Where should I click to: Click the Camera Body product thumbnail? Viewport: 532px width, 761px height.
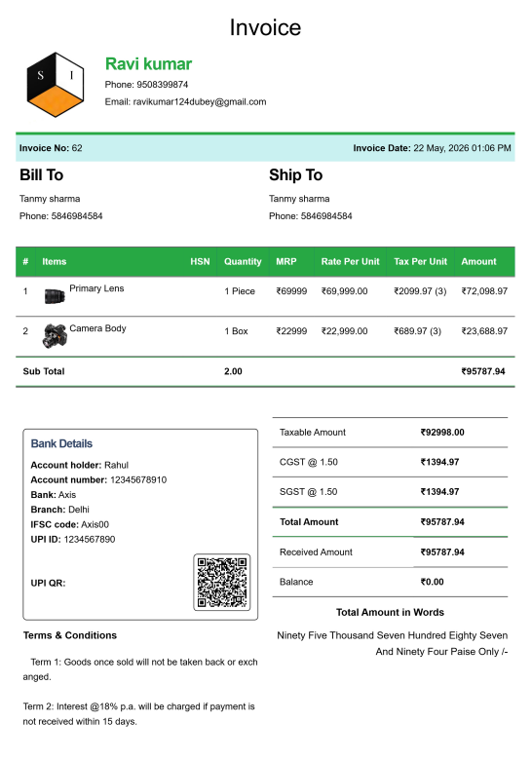click(55, 336)
